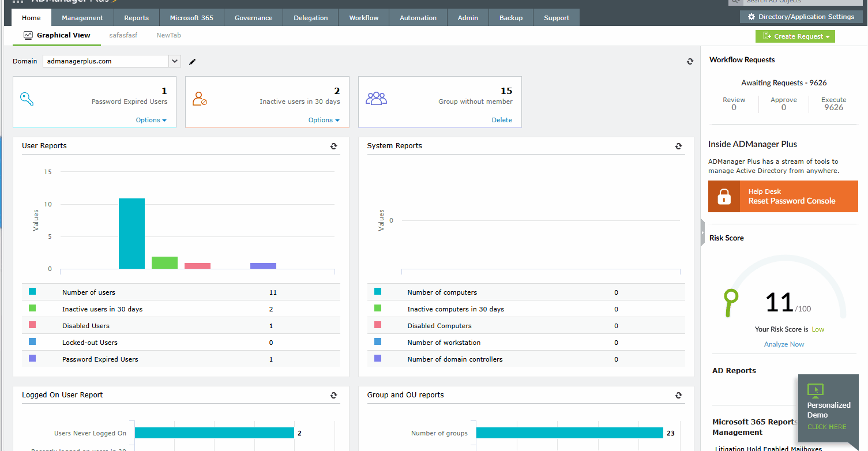Click the Password Expired Users key icon
The height and width of the screenshot is (451, 868).
[x=27, y=99]
